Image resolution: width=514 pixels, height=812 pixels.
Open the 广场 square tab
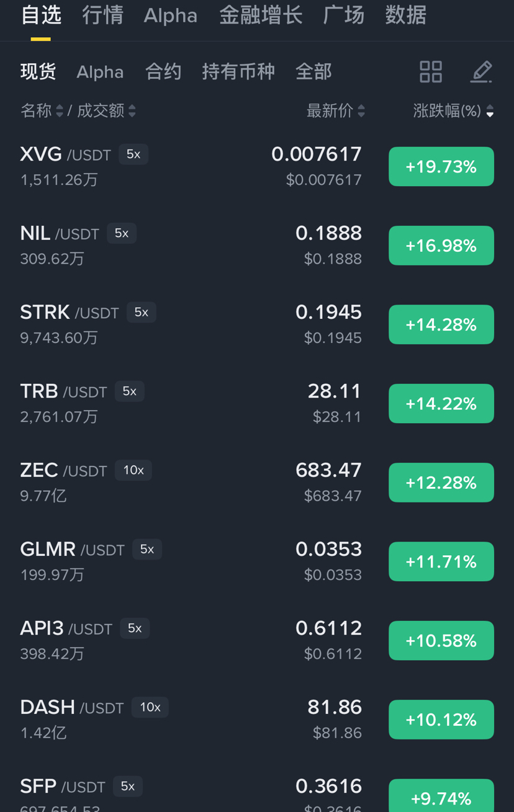343,15
